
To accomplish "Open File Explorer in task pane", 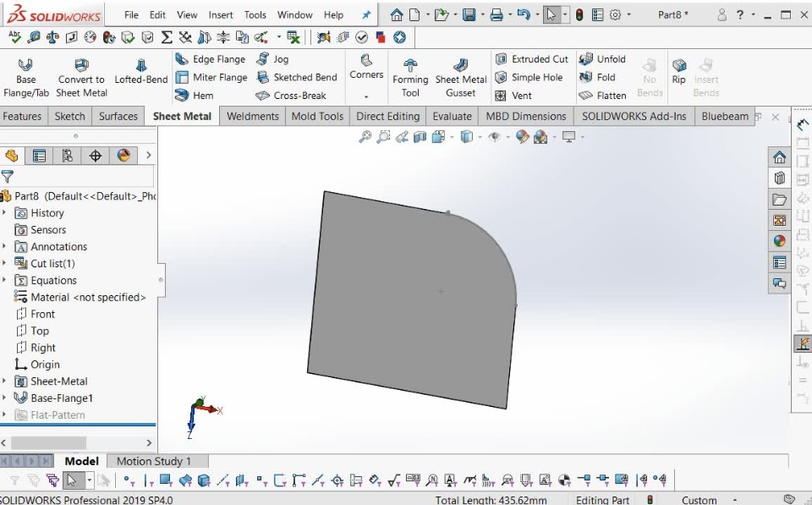I will click(x=779, y=200).
